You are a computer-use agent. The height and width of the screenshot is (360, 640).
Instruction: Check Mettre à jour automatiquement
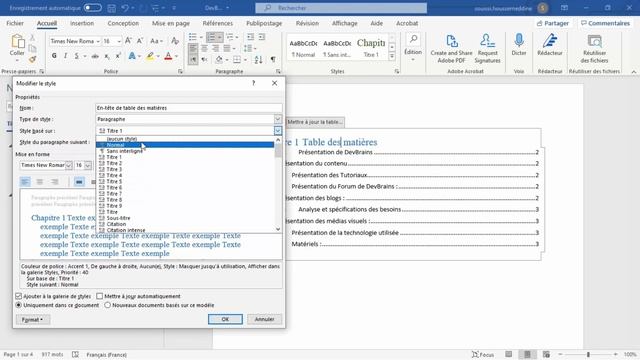pyautogui.click(x=100, y=296)
